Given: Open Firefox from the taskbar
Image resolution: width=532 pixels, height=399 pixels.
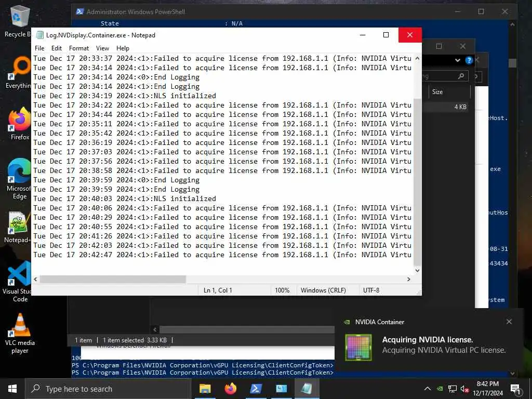Looking at the screenshot, I should [230, 389].
